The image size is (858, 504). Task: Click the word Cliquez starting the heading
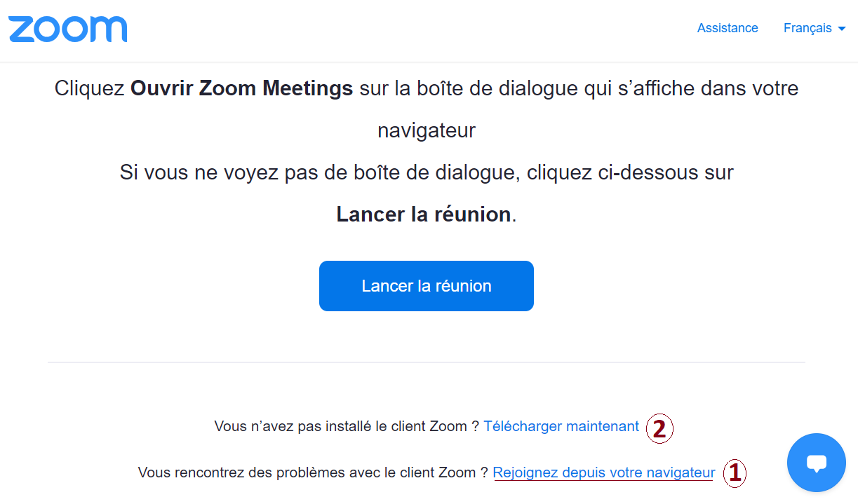coord(90,90)
